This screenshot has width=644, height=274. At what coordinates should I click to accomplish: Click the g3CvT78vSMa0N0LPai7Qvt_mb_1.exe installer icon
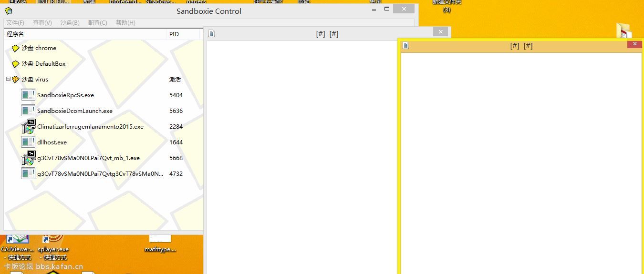(x=29, y=158)
